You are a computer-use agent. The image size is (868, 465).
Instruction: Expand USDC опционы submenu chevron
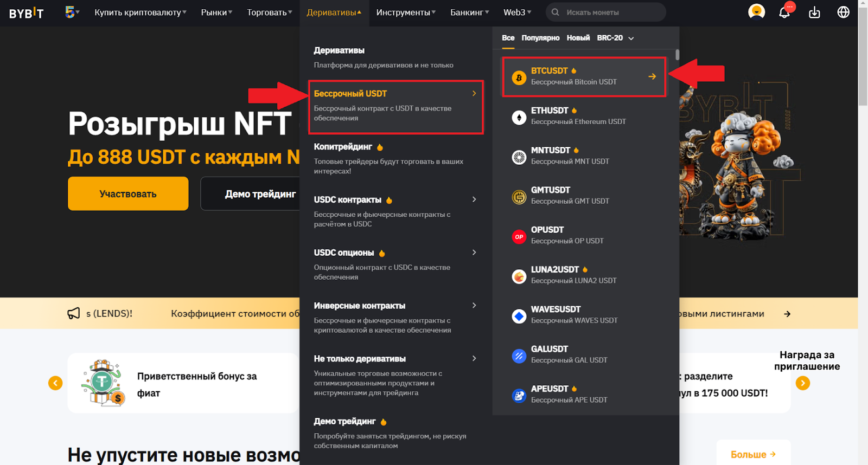click(x=474, y=253)
